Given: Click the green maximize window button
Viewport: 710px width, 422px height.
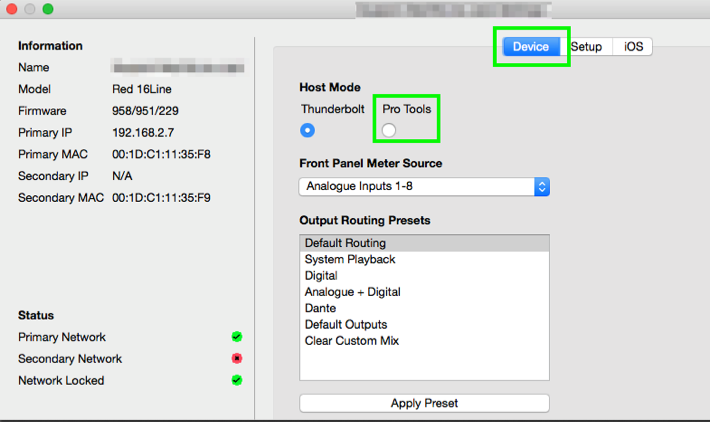Looking at the screenshot, I should click(47, 9).
